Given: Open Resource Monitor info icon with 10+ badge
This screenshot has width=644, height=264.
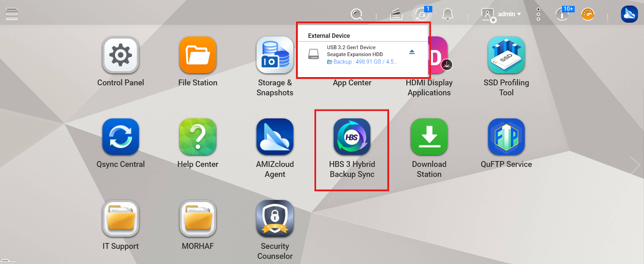Looking at the screenshot, I should click(563, 14).
